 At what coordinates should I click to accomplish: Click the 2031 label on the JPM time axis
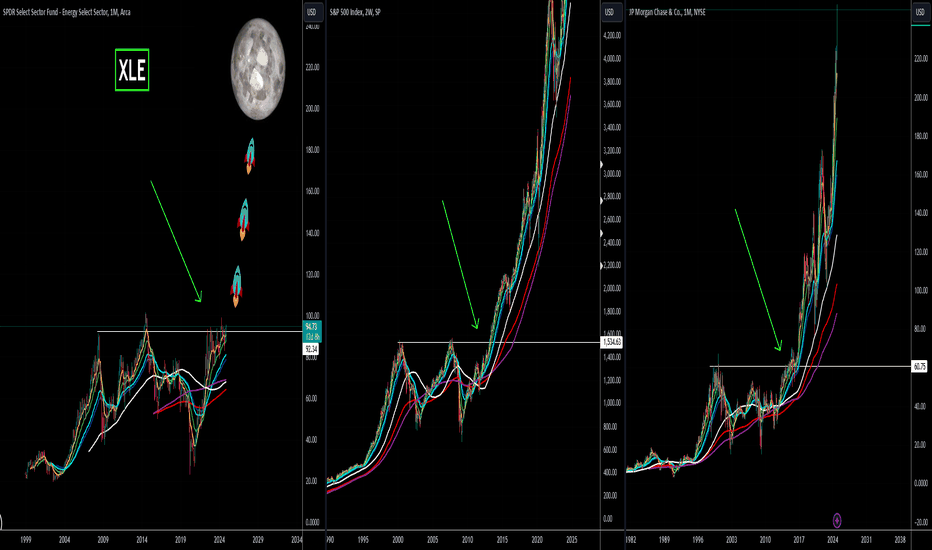(x=866, y=540)
